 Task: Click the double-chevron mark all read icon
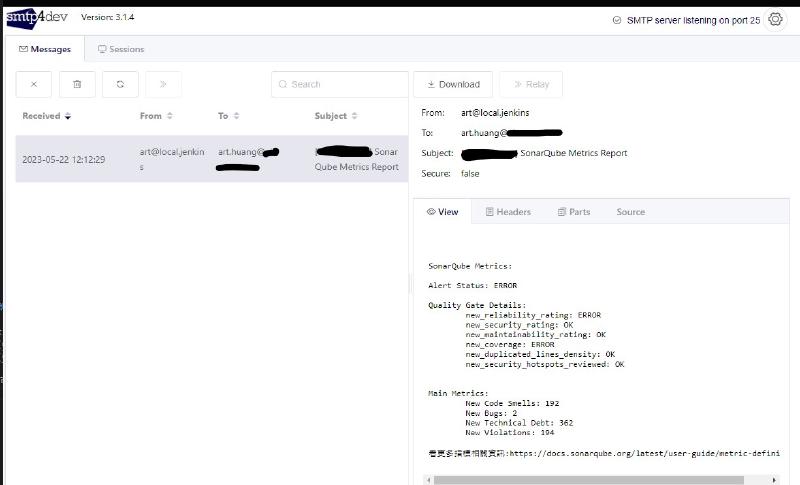[x=163, y=85]
